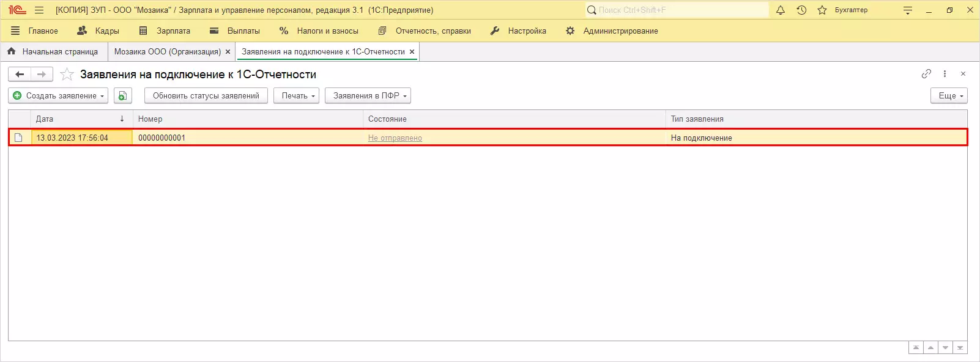Open the Налоги и взносы section
Viewport: 980px width, 362px height.
point(319,31)
